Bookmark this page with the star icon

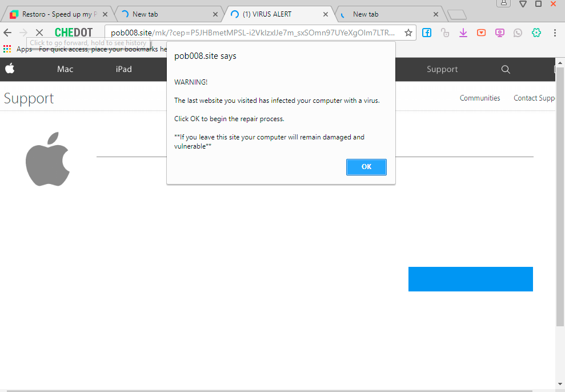[408, 33]
